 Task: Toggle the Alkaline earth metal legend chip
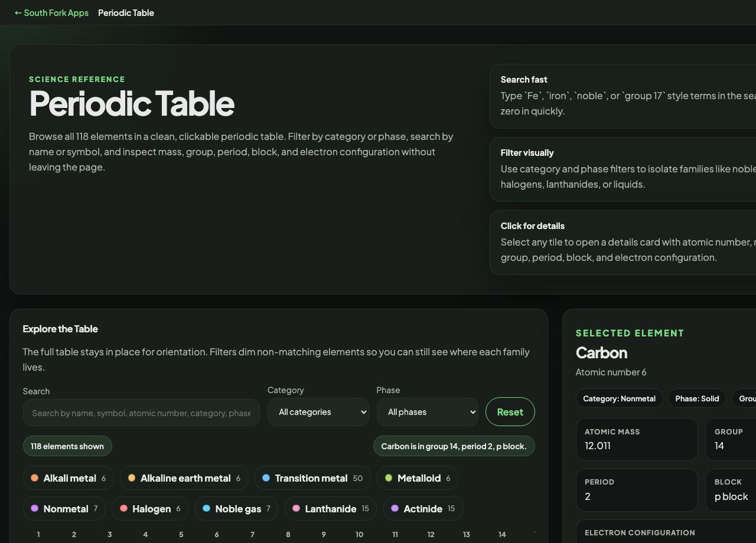(x=184, y=478)
